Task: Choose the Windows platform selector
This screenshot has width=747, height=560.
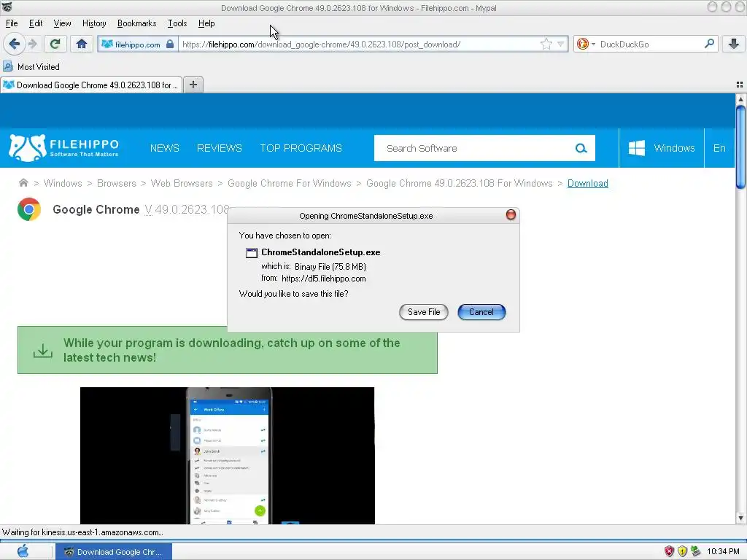Action: tap(661, 148)
